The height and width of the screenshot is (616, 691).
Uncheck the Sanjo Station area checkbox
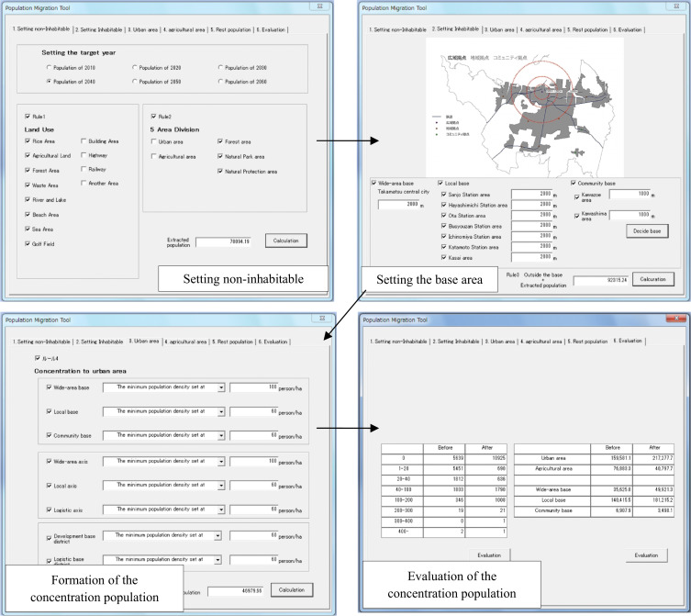(x=443, y=196)
